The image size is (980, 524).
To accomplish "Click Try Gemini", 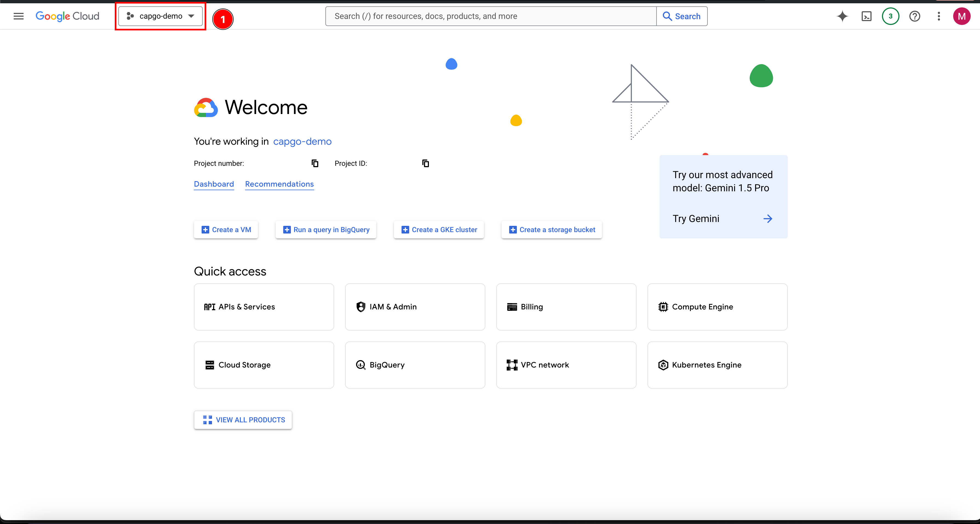I will [x=696, y=218].
